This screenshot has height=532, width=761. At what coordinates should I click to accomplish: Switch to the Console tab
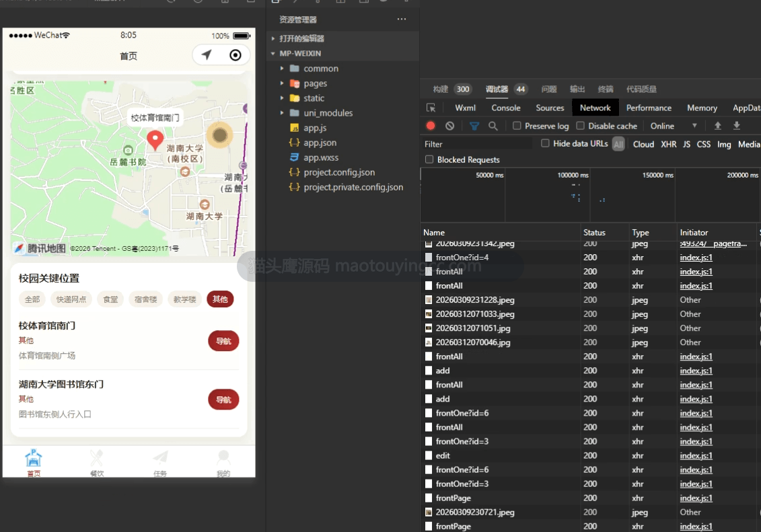pos(506,108)
